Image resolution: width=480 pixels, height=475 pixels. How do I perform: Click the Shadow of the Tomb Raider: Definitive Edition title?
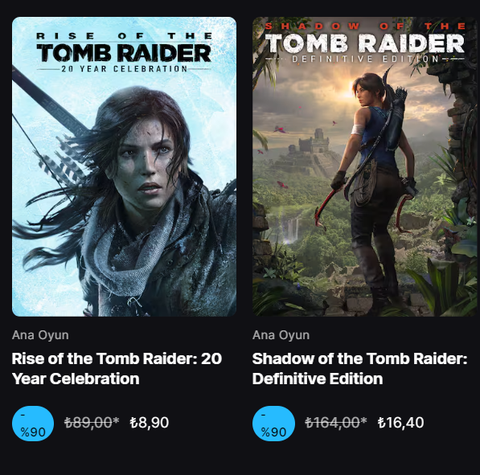coord(360,369)
